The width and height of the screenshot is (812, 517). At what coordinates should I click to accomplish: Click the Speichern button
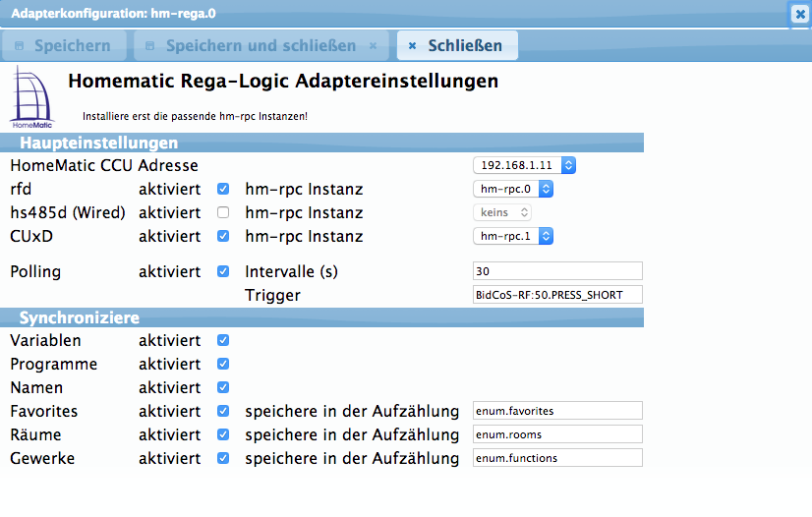pos(64,45)
